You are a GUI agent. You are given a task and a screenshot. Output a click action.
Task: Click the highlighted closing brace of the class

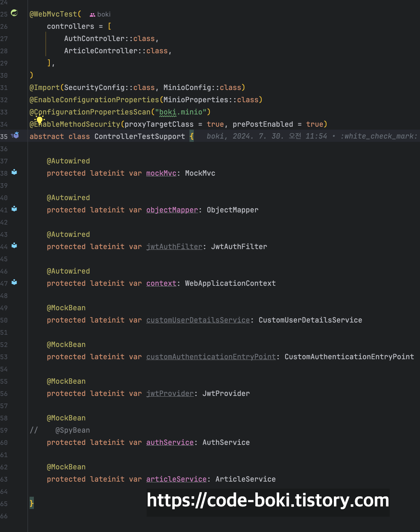[x=32, y=503]
